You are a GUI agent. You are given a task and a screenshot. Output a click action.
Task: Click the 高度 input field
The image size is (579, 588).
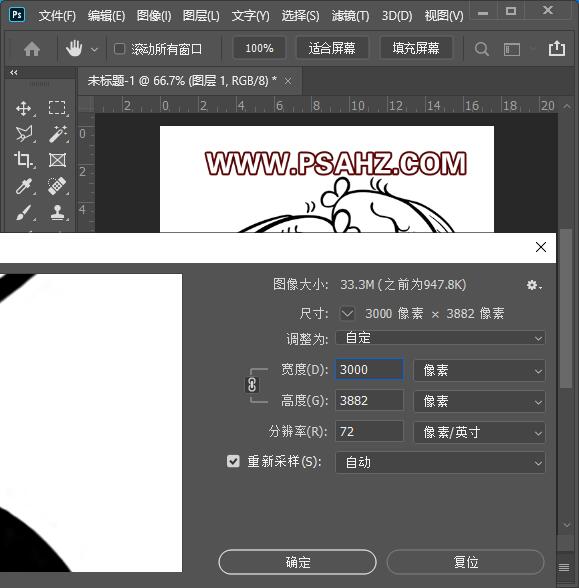369,400
